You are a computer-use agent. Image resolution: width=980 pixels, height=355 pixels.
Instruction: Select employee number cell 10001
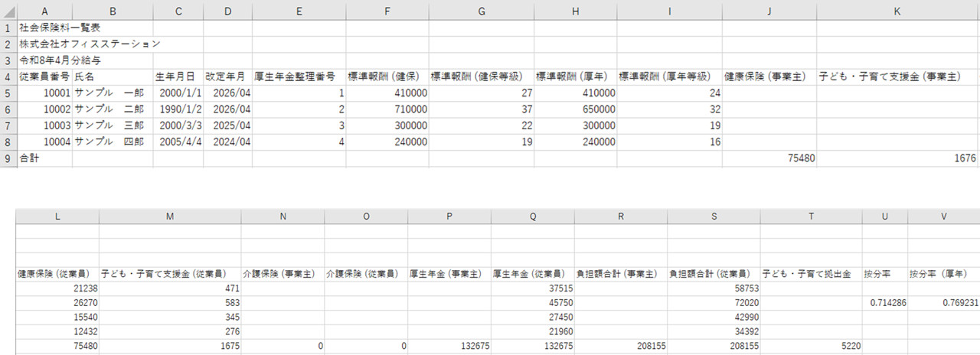coord(45,93)
